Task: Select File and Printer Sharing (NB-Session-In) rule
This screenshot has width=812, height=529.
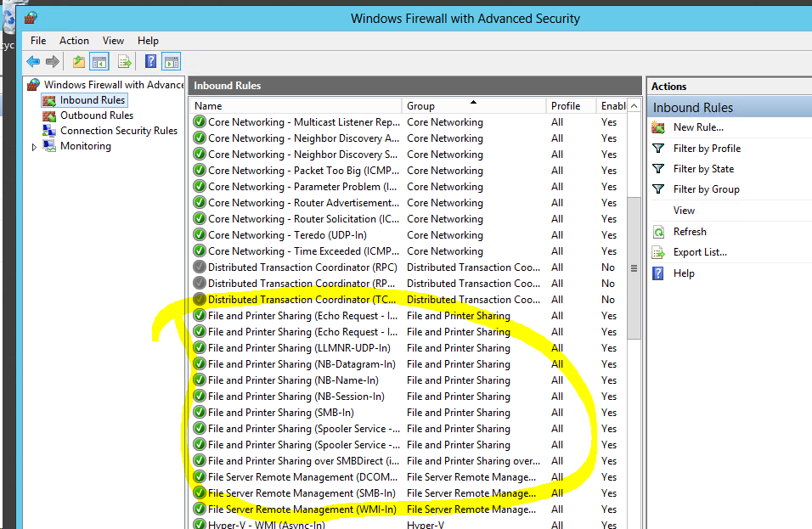Action: pos(409,397)
